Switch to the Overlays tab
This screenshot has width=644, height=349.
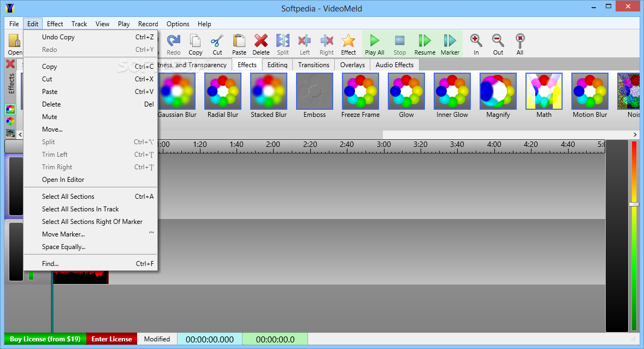[x=352, y=65]
